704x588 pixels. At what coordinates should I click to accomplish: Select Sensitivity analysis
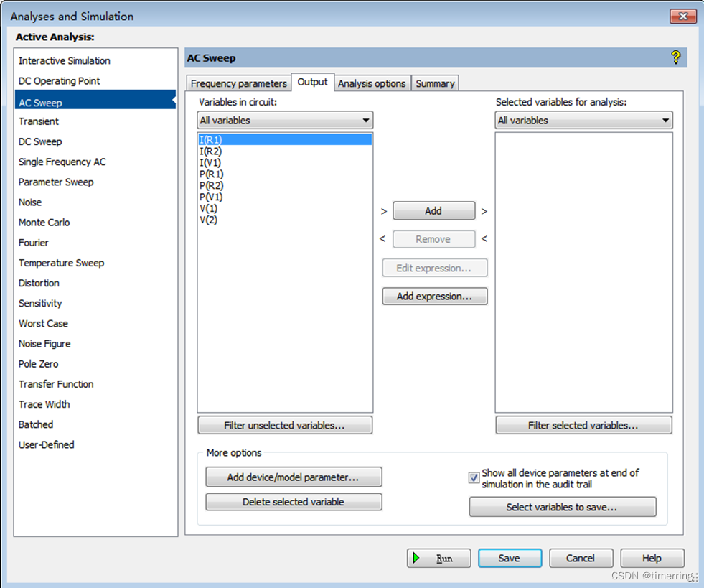tap(40, 303)
